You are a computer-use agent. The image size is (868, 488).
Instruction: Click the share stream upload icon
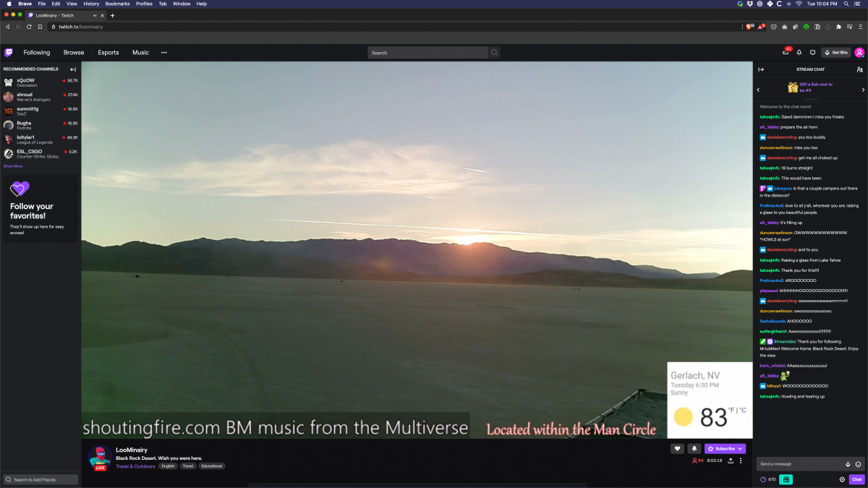[x=731, y=461]
